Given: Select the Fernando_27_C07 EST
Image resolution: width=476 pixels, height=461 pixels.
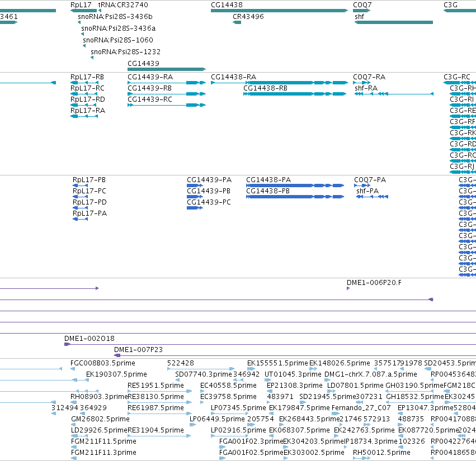Looking at the screenshot, I should tap(336, 414).
